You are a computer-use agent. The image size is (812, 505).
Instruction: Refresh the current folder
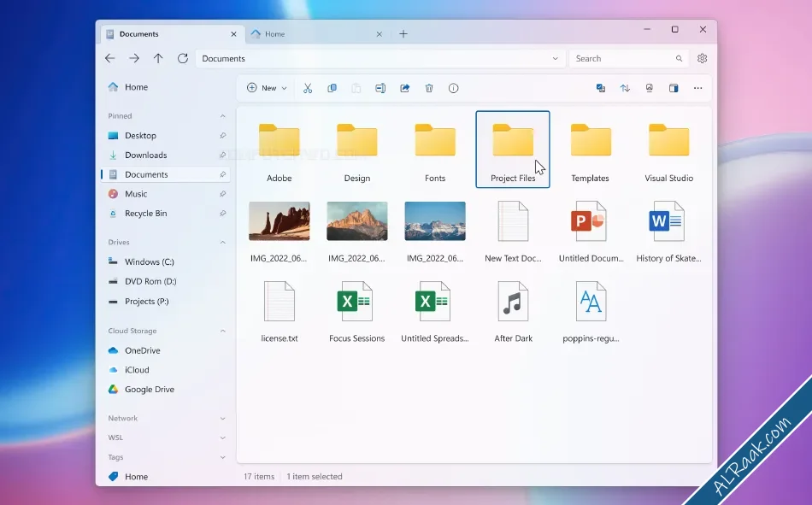(182, 58)
